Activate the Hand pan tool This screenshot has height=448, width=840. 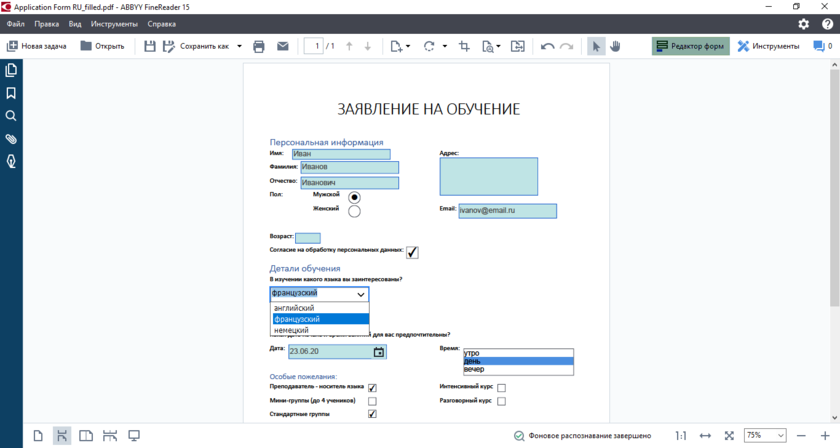click(616, 46)
